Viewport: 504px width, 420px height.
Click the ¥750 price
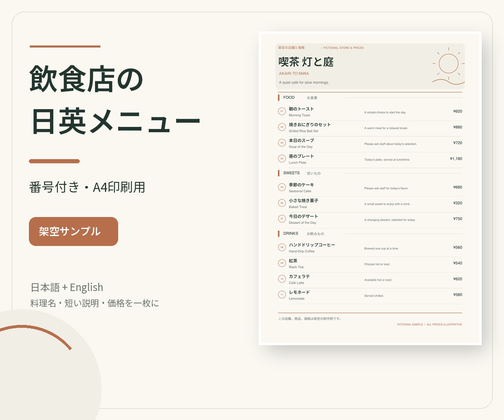458,219
